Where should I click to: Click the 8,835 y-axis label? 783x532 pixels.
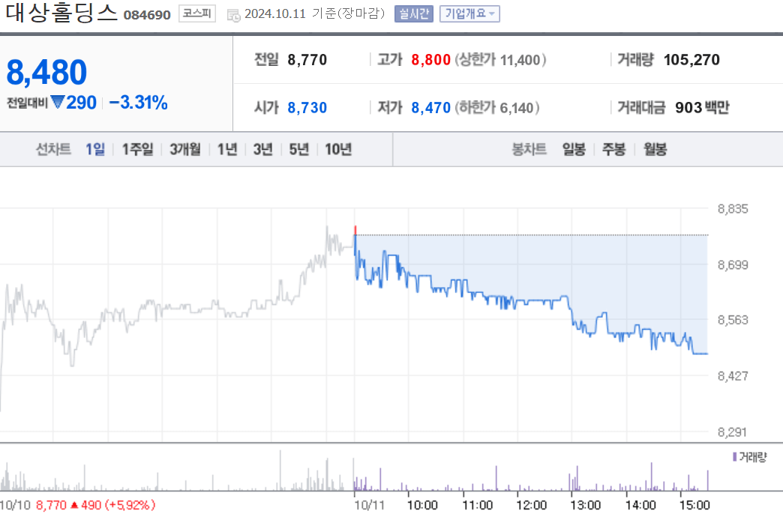(x=733, y=209)
